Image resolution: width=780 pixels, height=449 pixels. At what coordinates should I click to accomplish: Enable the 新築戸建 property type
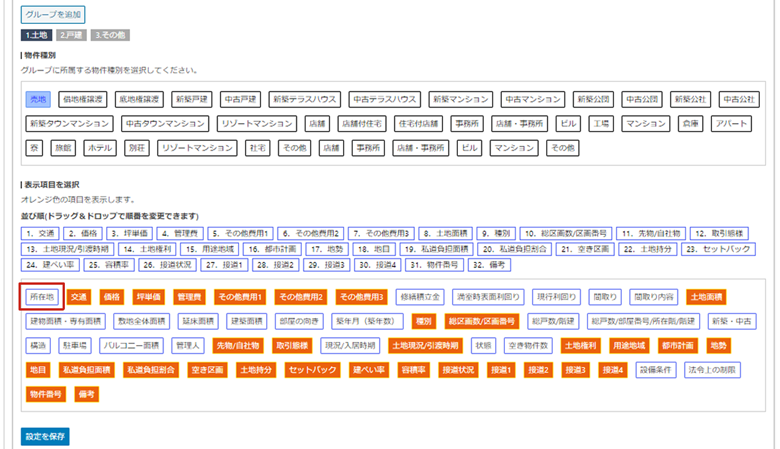click(x=189, y=100)
